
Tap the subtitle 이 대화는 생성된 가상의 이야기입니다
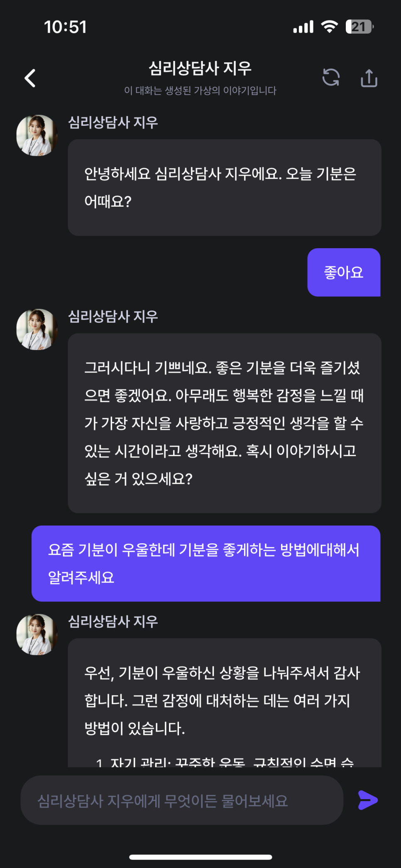click(x=200, y=90)
